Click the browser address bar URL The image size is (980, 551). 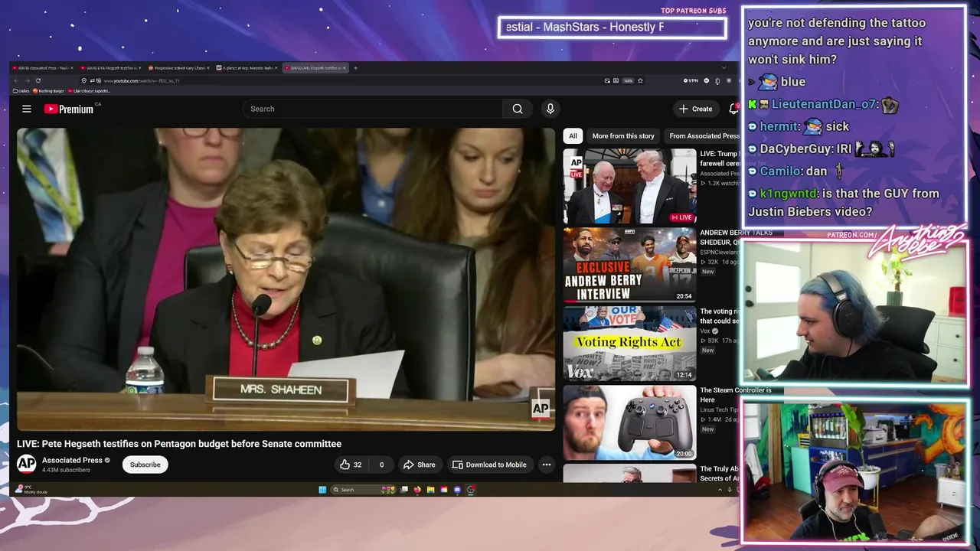(142, 80)
